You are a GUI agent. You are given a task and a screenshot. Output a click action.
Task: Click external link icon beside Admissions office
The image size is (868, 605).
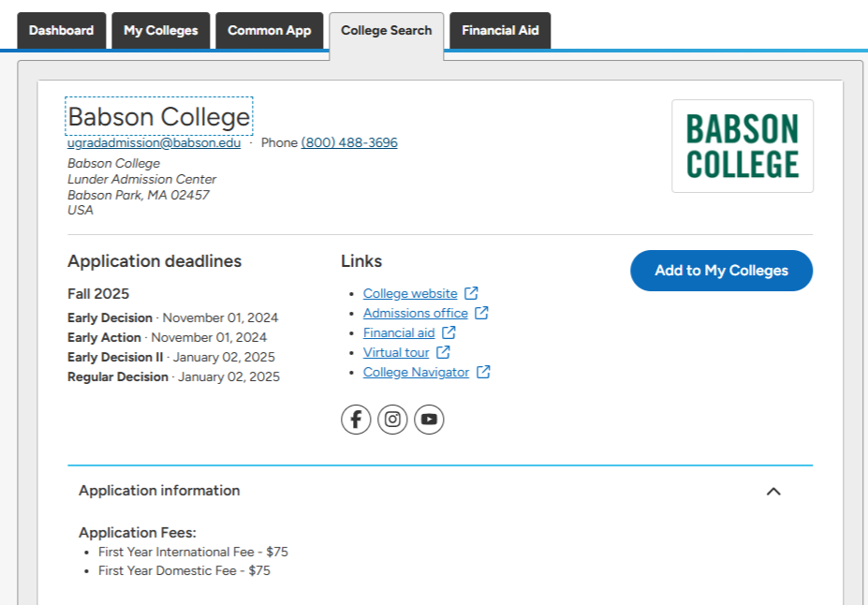[482, 313]
